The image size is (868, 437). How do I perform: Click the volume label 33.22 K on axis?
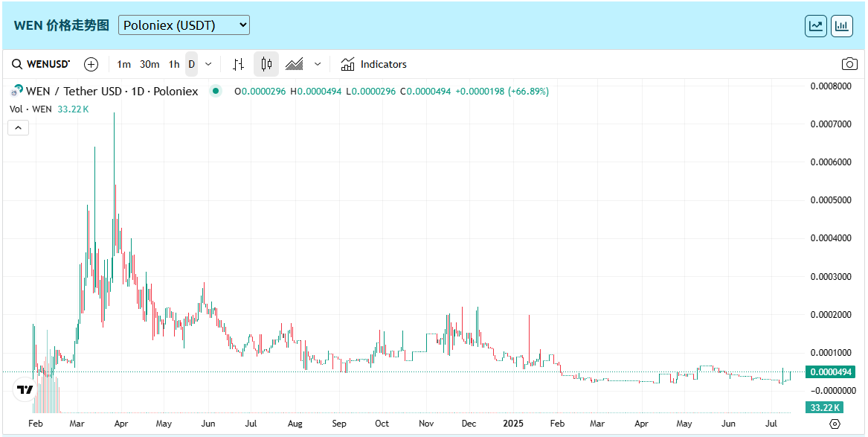pyautogui.click(x=825, y=408)
